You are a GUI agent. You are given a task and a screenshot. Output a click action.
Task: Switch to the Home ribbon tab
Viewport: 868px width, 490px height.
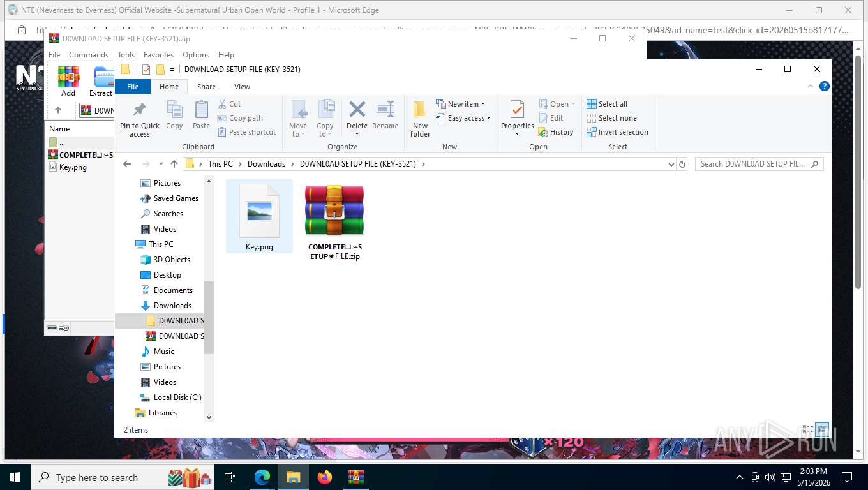169,87
